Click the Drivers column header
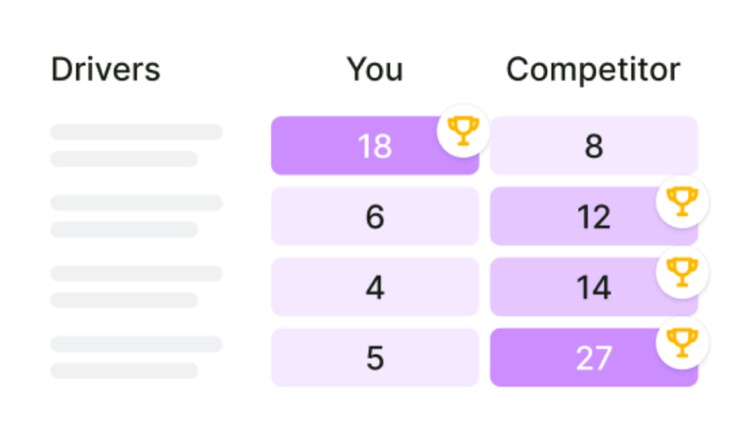750x437 pixels. pos(106,69)
